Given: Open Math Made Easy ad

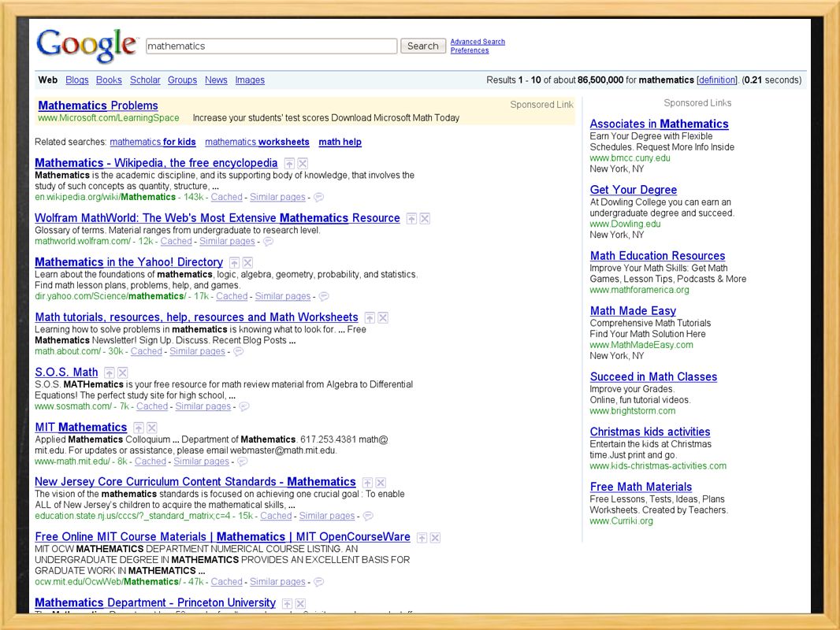Looking at the screenshot, I should coord(633,310).
